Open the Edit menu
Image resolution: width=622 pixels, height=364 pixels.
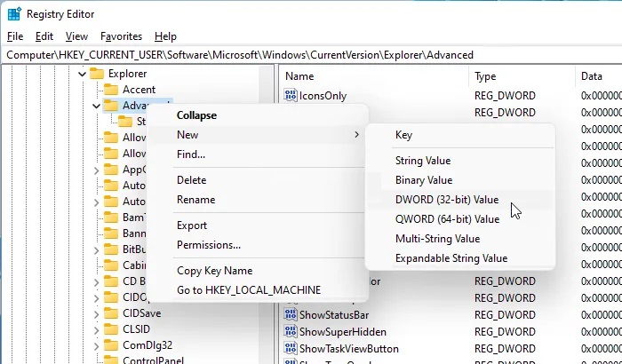pos(44,36)
